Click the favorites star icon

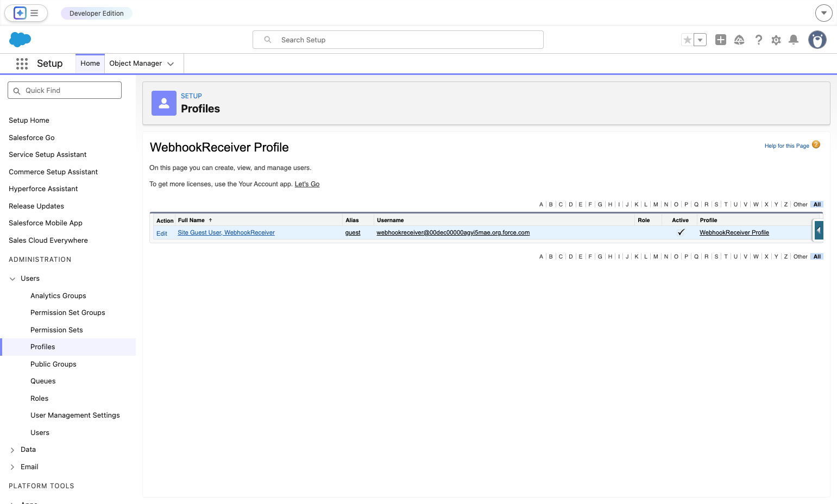click(x=688, y=40)
